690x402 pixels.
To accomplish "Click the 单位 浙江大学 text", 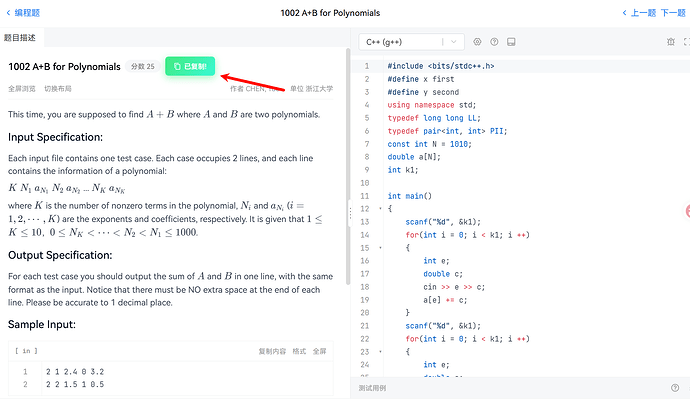I will [x=312, y=89].
